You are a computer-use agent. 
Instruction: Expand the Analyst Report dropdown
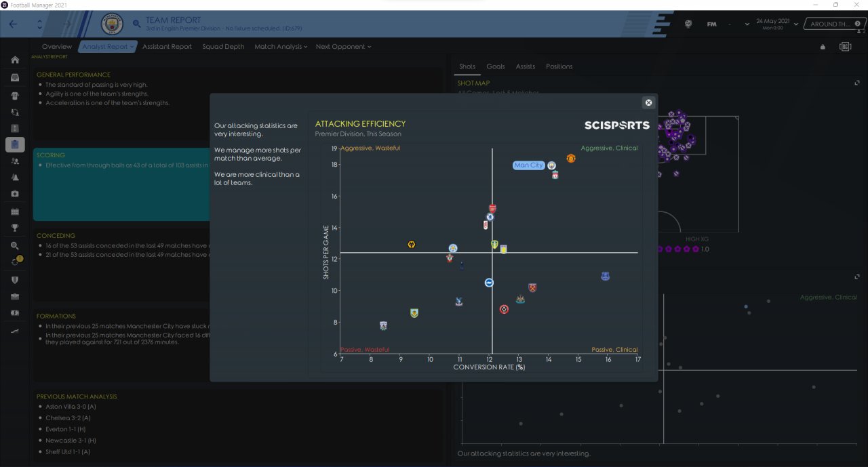point(108,47)
